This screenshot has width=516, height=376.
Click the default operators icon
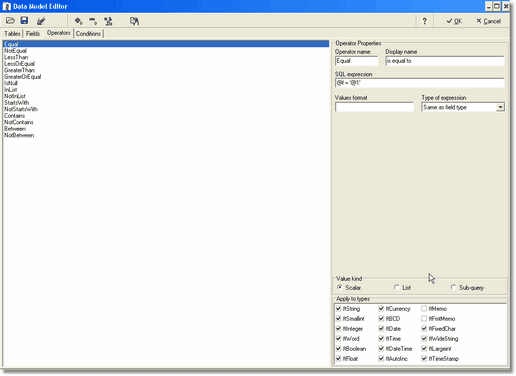coord(108,21)
